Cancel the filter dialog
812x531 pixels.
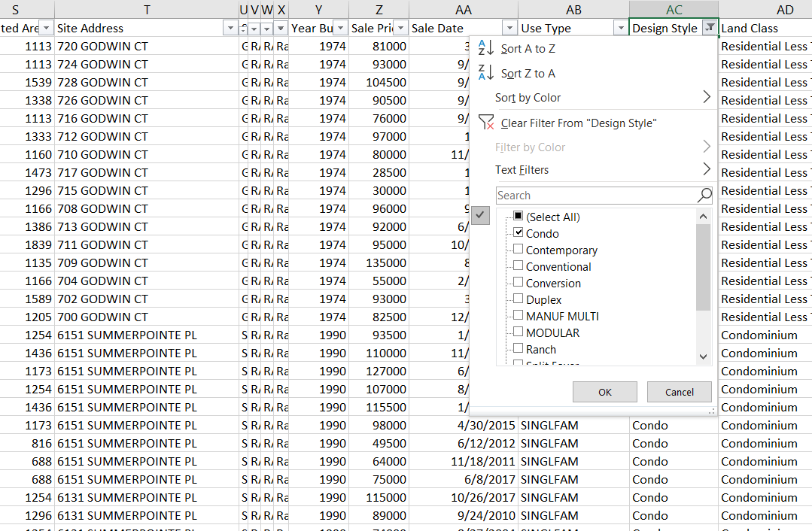[x=680, y=393]
